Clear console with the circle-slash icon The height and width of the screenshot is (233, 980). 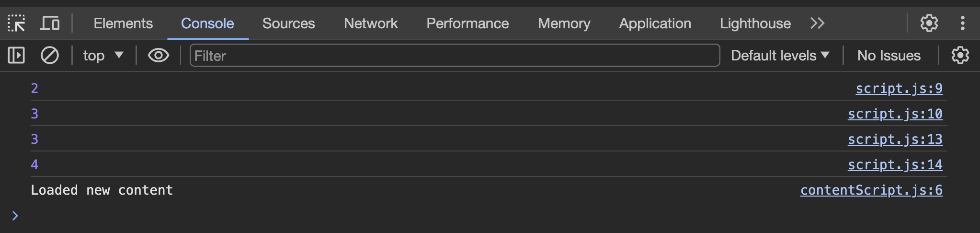pos(50,56)
